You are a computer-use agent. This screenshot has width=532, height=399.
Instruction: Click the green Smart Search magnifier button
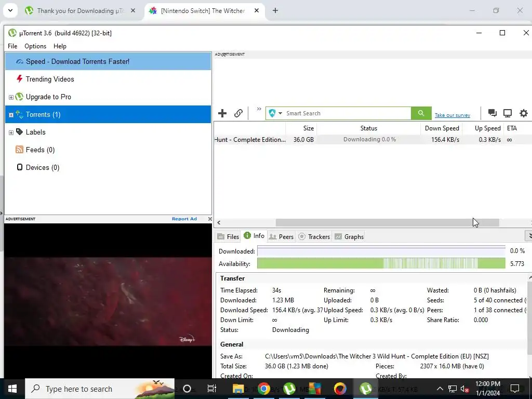click(x=421, y=113)
